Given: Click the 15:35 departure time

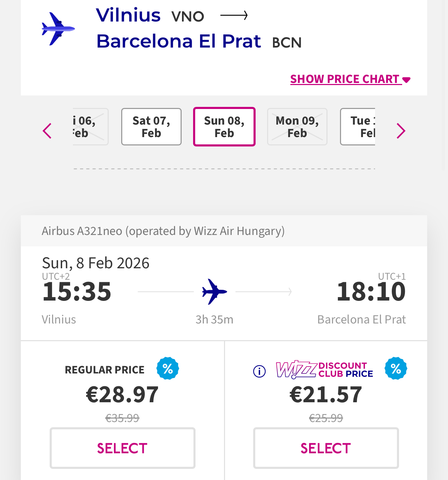Looking at the screenshot, I should (77, 291).
